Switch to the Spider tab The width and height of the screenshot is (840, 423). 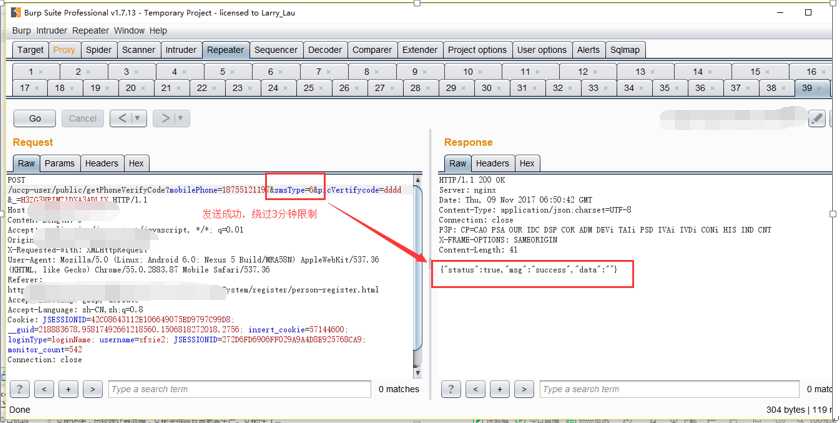(99, 50)
